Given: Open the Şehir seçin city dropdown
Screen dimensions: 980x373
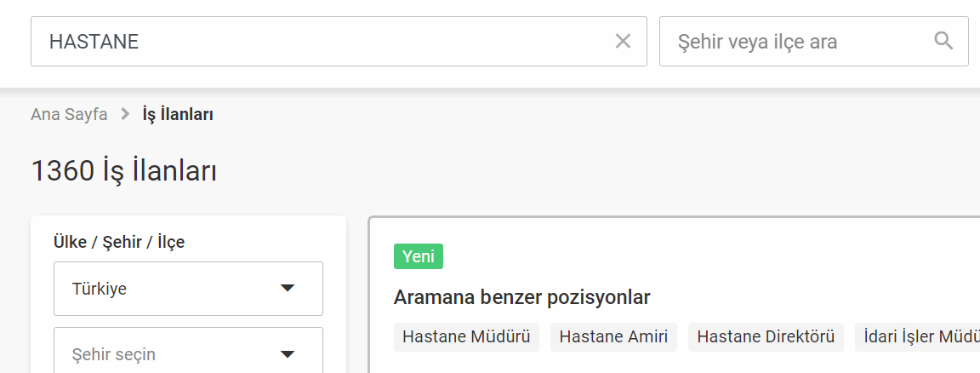Looking at the screenshot, I should (188, 351).
